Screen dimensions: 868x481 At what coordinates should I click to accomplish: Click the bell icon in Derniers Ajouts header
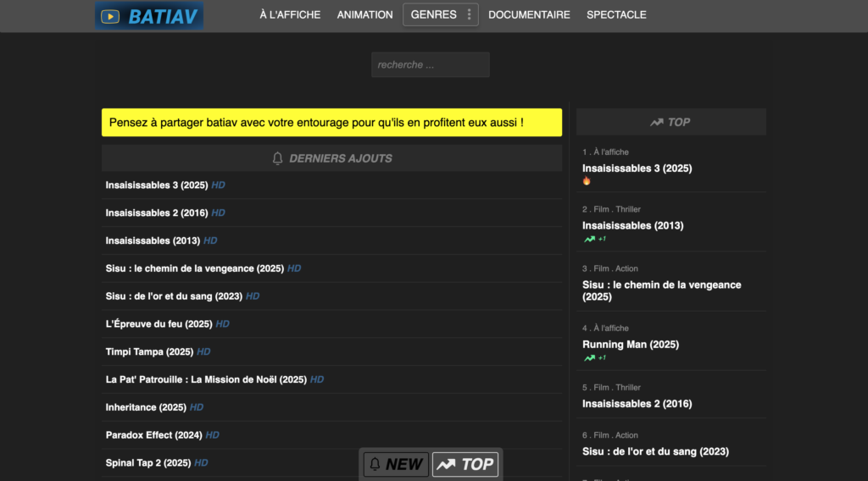click(277, 158)
